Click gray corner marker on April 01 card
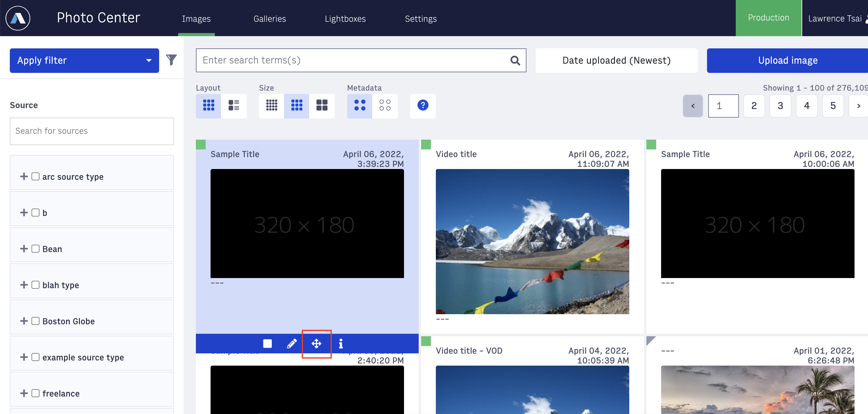 (650, 340)
